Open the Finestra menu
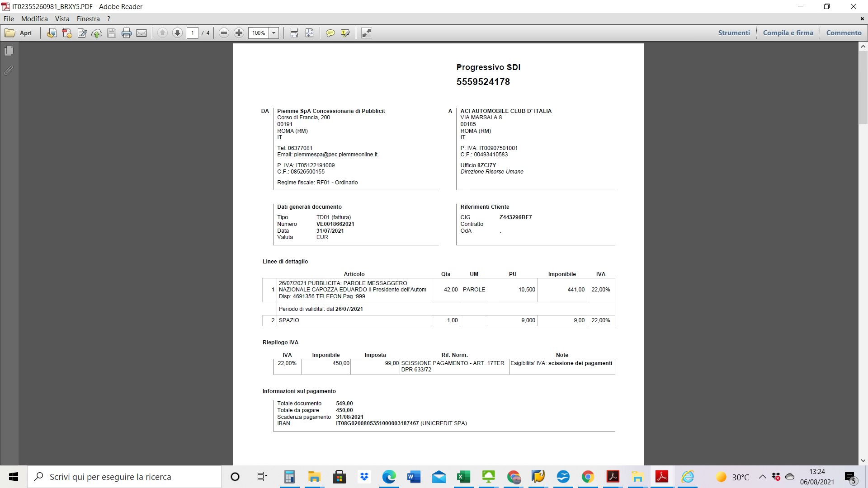This screenshot has width=868, height=488. pos(88,19)
